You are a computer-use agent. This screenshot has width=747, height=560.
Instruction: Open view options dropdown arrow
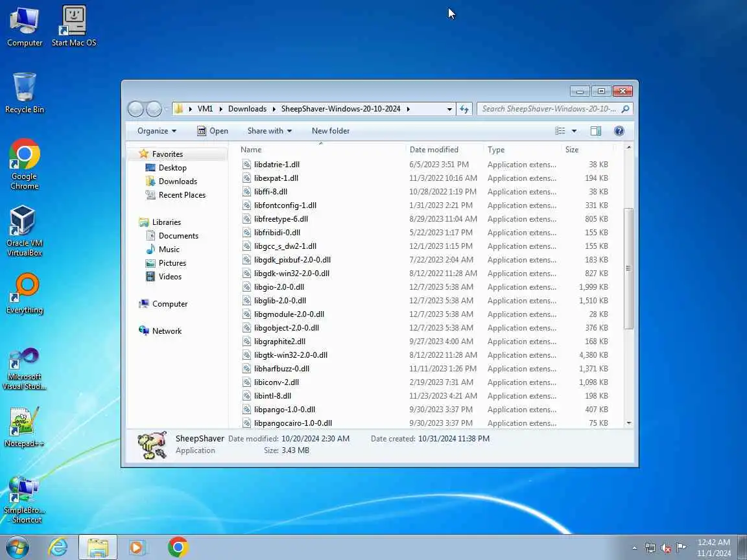pos(574,131)
